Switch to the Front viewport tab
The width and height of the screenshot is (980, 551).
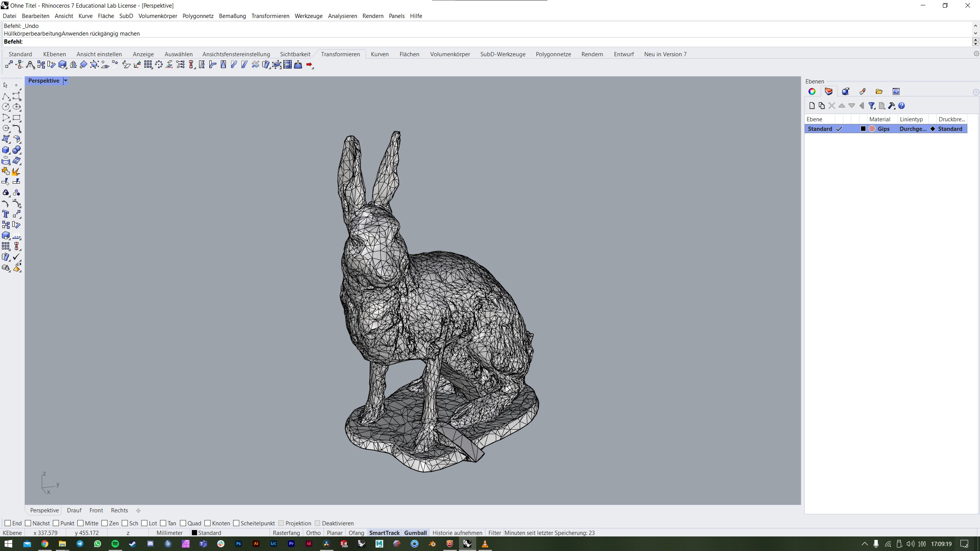(x=96, y=510)
